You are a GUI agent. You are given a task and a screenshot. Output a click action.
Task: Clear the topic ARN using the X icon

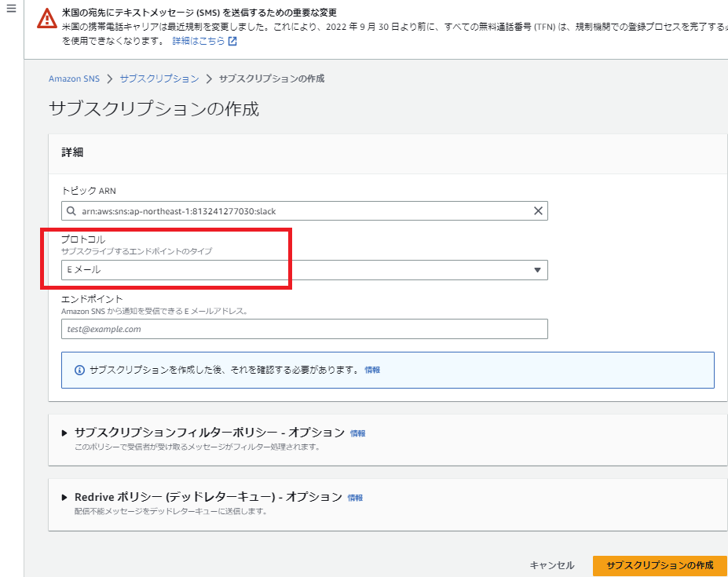[538, 210]
